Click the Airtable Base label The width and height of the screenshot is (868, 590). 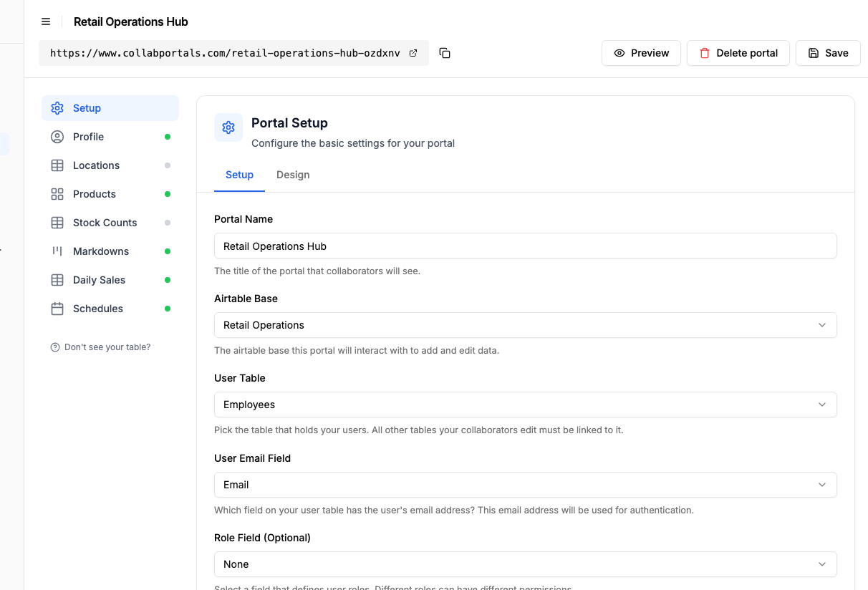(246, 299)
